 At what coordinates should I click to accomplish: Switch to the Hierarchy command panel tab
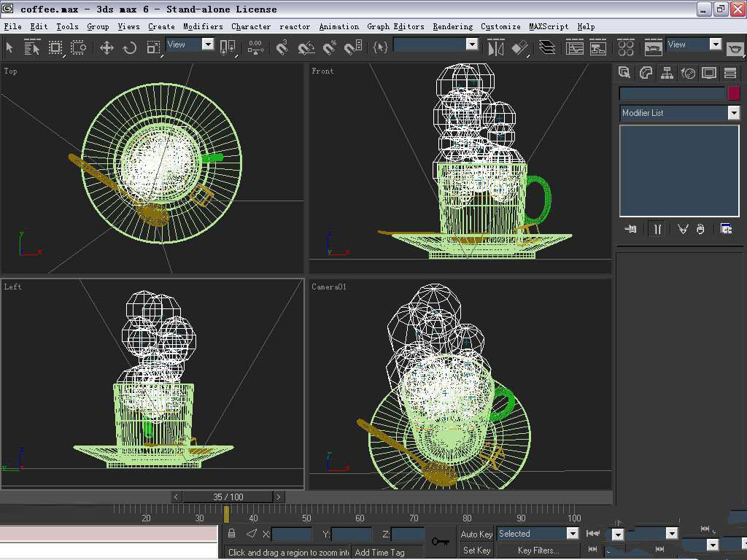667,73
